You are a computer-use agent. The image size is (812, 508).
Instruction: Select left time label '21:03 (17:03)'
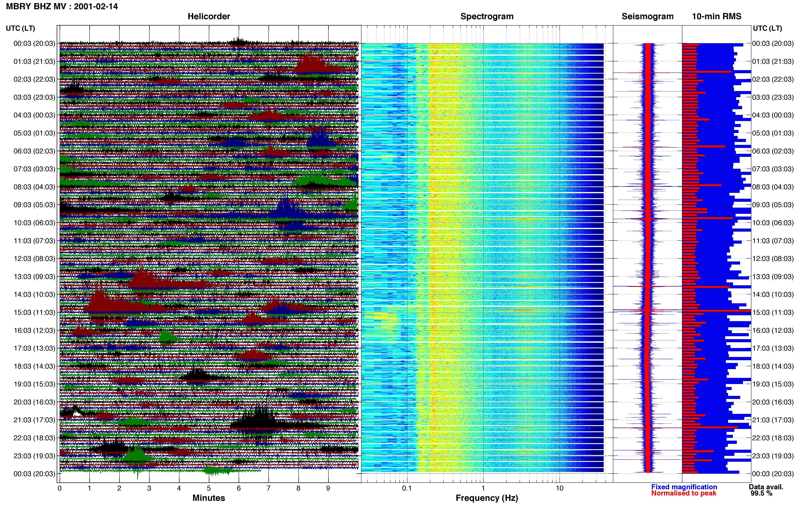(34, 420)
